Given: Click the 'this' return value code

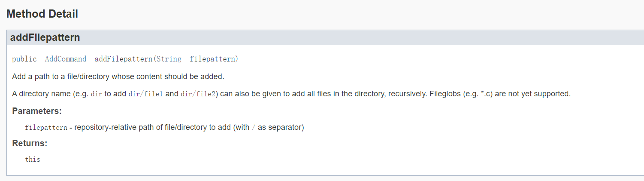Looking at the screenshot, I should [33, 160].
